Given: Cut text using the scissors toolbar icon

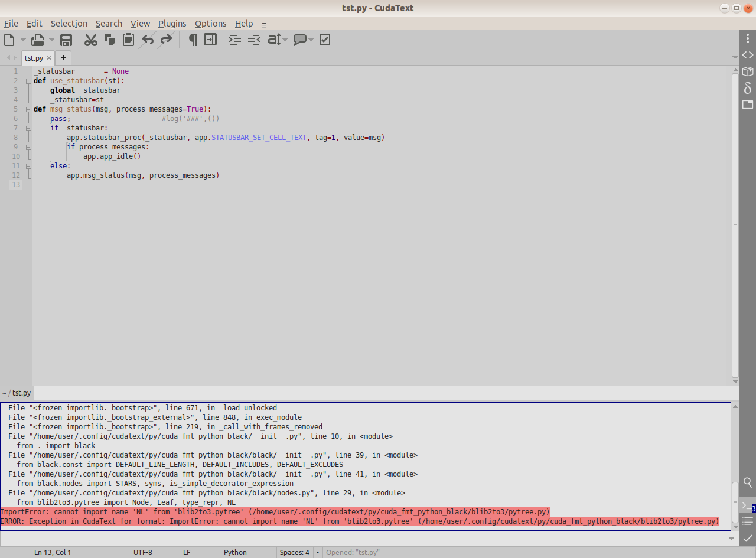Looking at the screenshot, I should pos(90,40).
